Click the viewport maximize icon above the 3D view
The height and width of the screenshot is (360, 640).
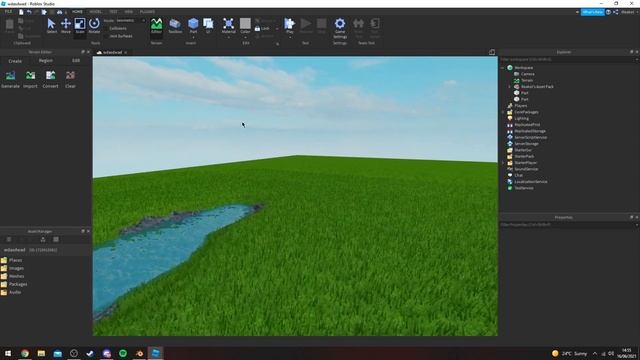click(x=492, y=52)
